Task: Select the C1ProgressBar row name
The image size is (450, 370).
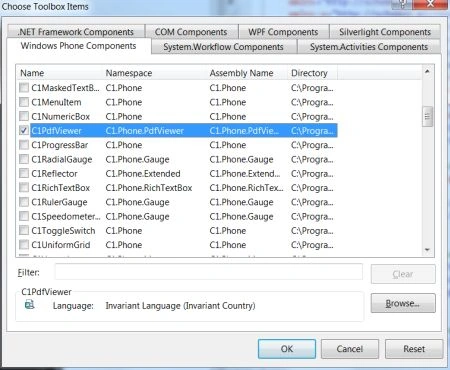Action: [x=60, y=145]
